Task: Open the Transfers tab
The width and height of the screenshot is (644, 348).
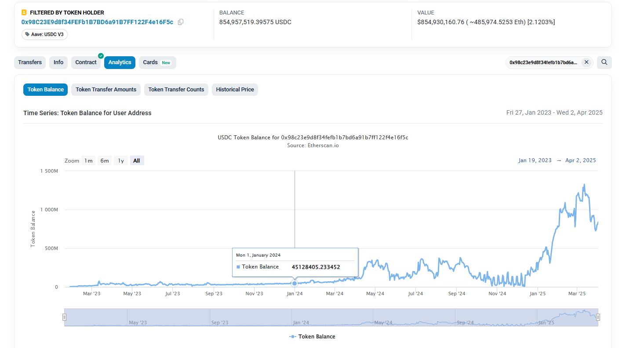Action: [x=30, y=62]
